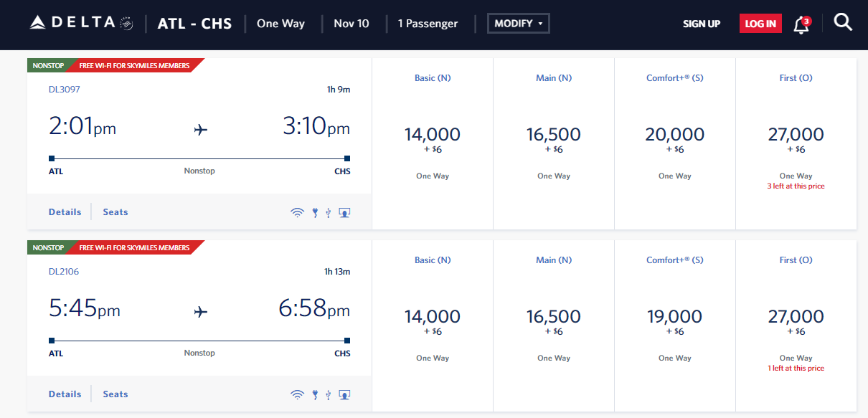Click the 1 Passenger header item
The image size is (868, 418).
point(428,23)
